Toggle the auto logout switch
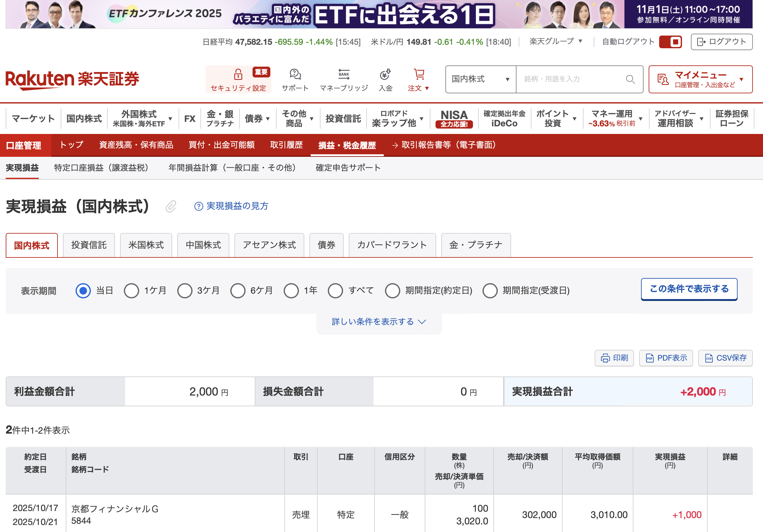This screenshot has width=763, height=532. (670, 42)
